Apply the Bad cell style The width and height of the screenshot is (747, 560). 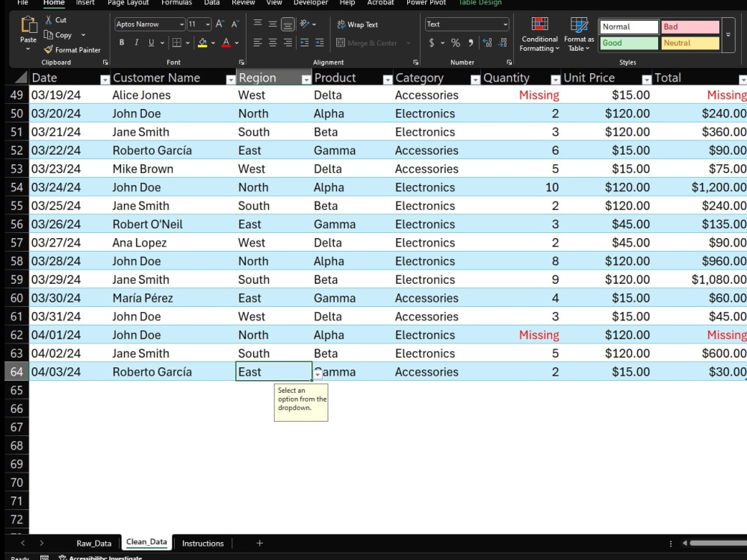690,27
